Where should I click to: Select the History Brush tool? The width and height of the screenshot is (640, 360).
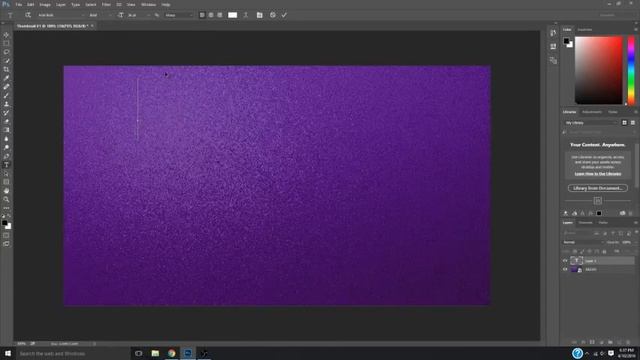tap(6, 113)
